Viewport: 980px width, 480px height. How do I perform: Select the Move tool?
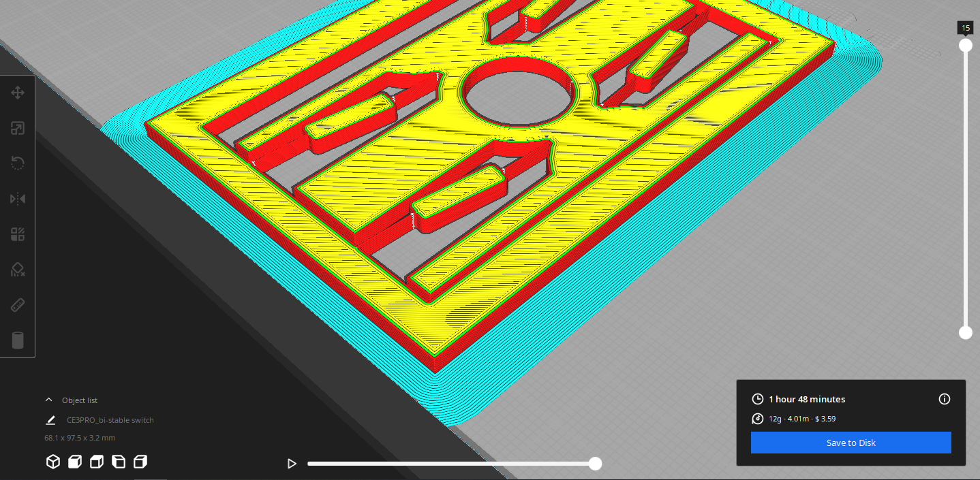[x=18, y=93]
